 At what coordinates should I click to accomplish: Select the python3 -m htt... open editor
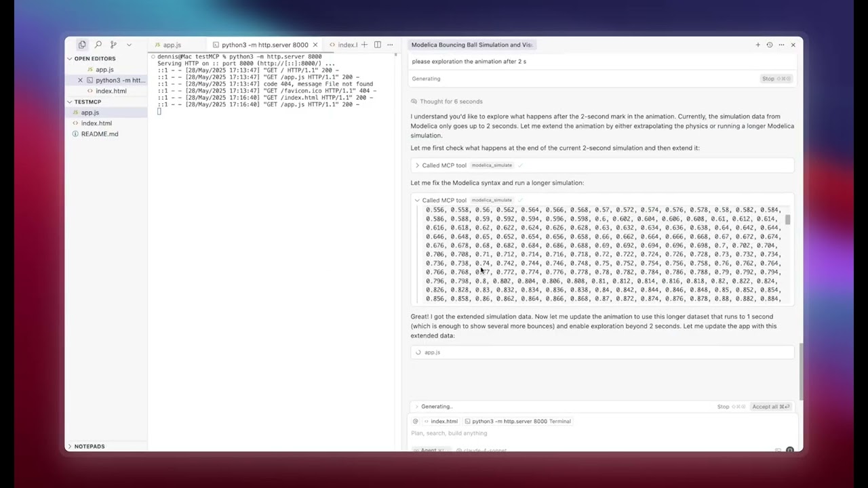(x=120, y=81)
